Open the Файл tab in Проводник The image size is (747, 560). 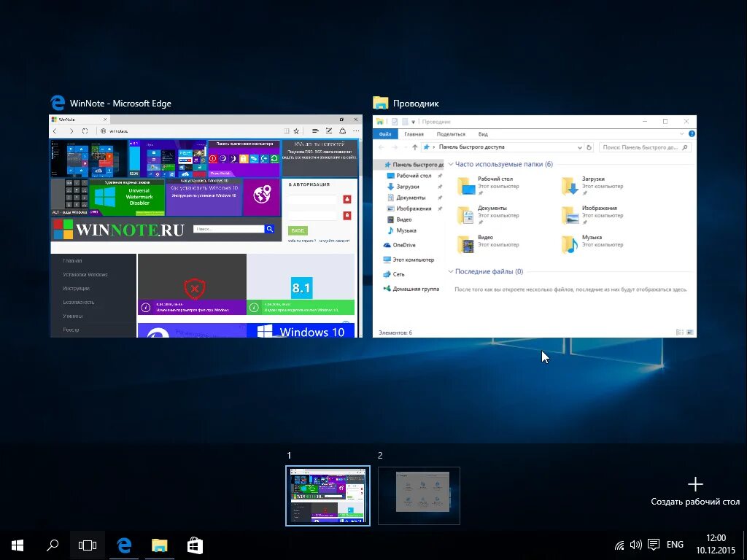385,134
